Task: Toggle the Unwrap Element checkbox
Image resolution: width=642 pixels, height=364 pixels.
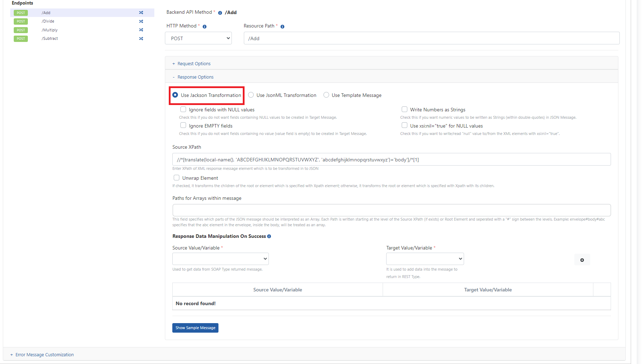Action: [177, 178]
